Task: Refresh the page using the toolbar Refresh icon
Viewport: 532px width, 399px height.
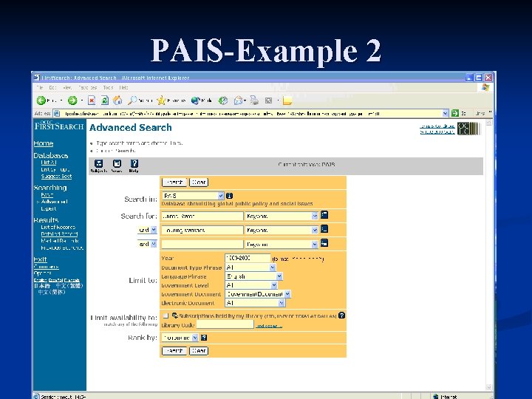Action: tap(104, 100)
